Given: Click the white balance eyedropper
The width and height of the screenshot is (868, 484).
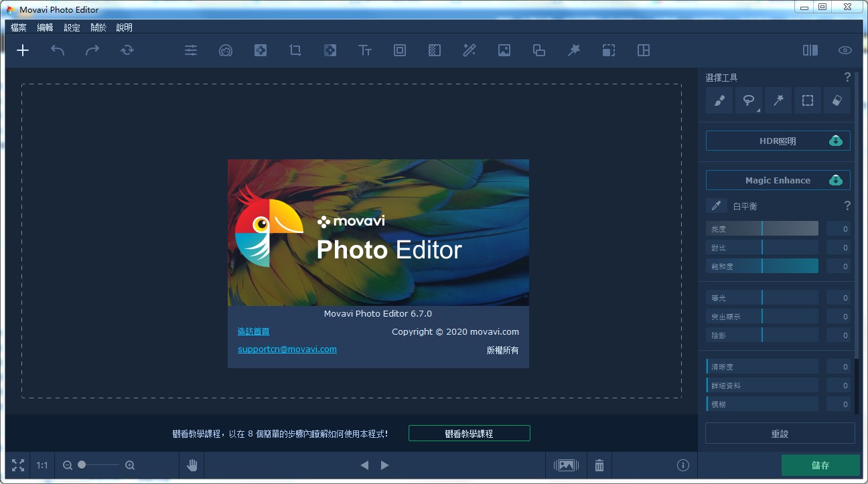Looking at the screenshot, I should [x=717, y=206].
